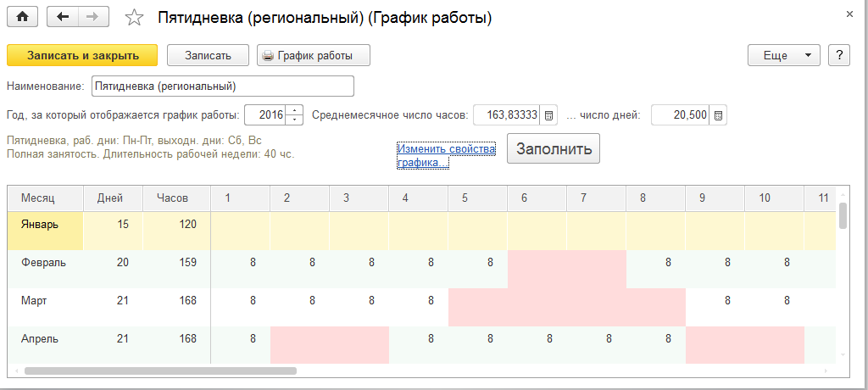Go back with the left arrow
Screen dimensions: 868x390
(62, 17)
